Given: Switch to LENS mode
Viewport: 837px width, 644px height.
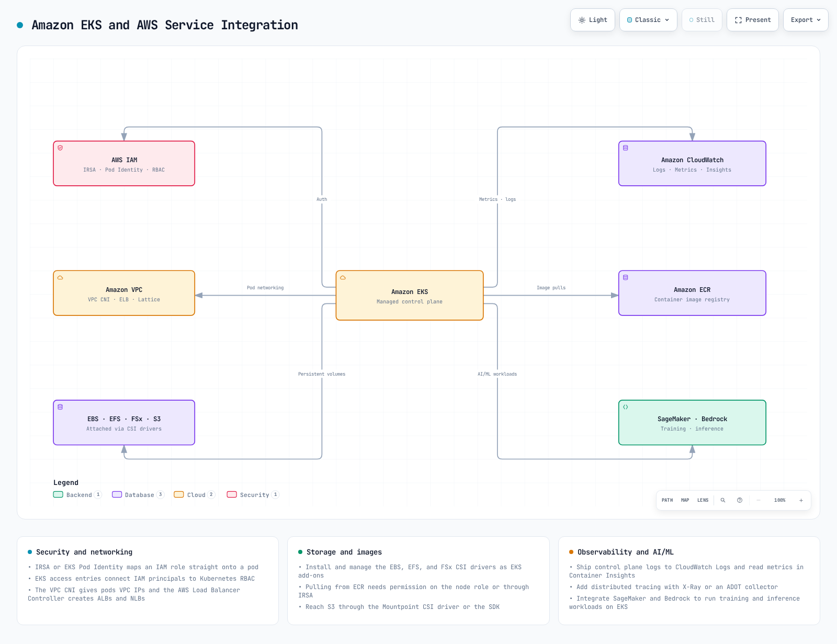Looking at the screenshot, I should 703,500.
